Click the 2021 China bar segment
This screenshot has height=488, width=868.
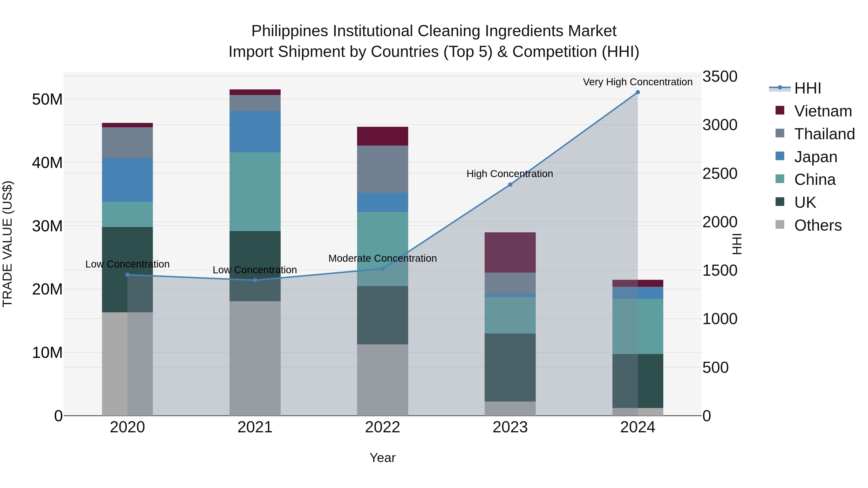255,192
